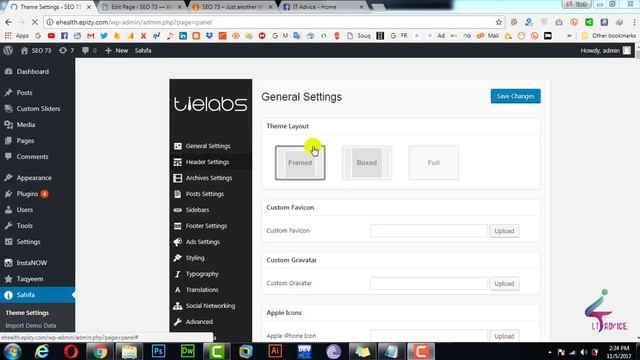Screen dimensions: 640x360
Task: Open the updates indicator showing 7
Action: (x=66, y=51)
